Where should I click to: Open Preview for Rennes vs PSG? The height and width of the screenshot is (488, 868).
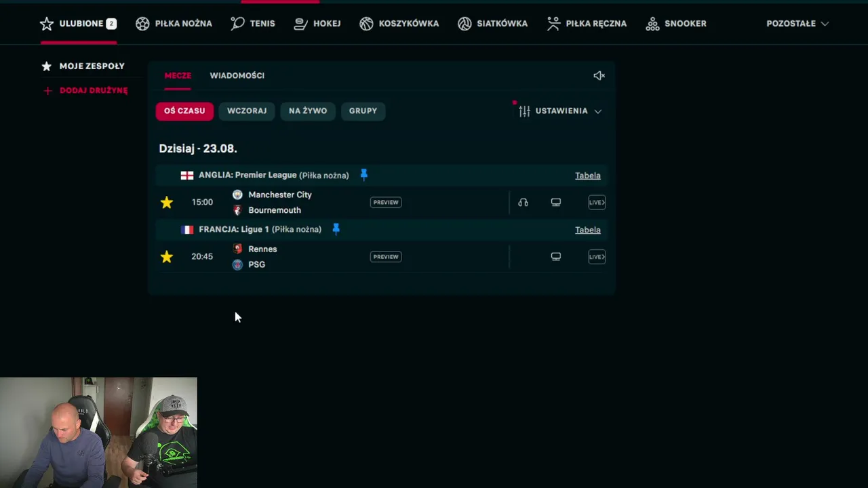tap(386, 256)
